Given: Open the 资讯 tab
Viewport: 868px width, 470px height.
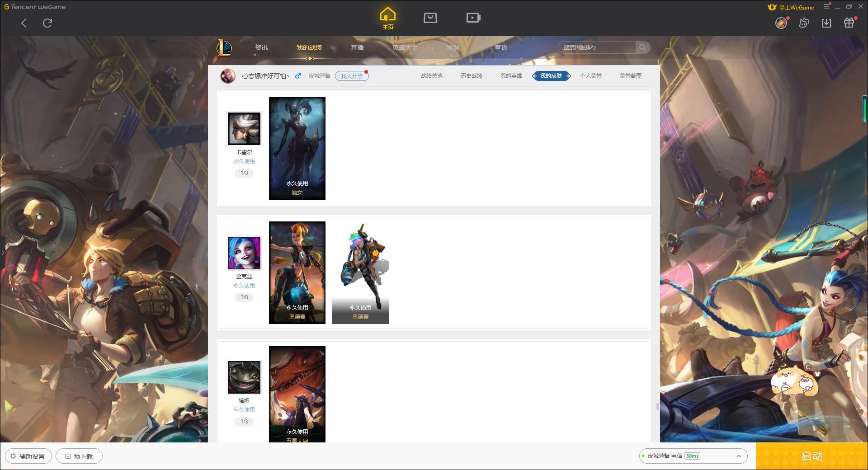Looking at the screenshot, I should coord(261,47).
